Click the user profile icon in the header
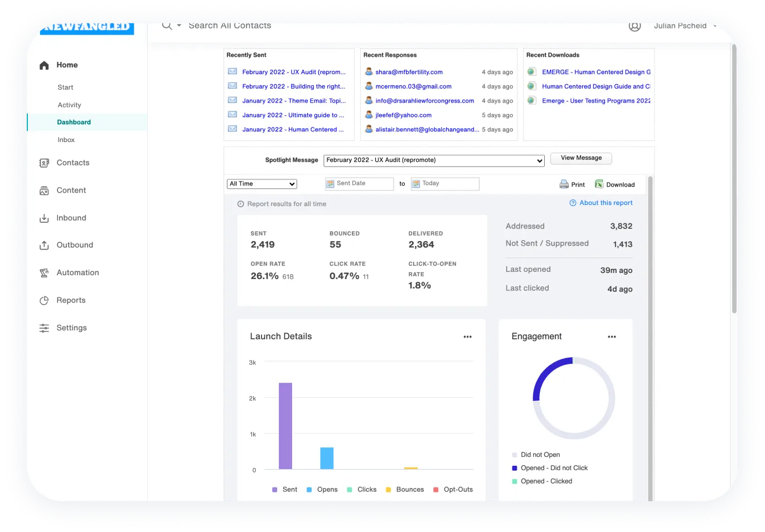 click(x=635, y=26)
